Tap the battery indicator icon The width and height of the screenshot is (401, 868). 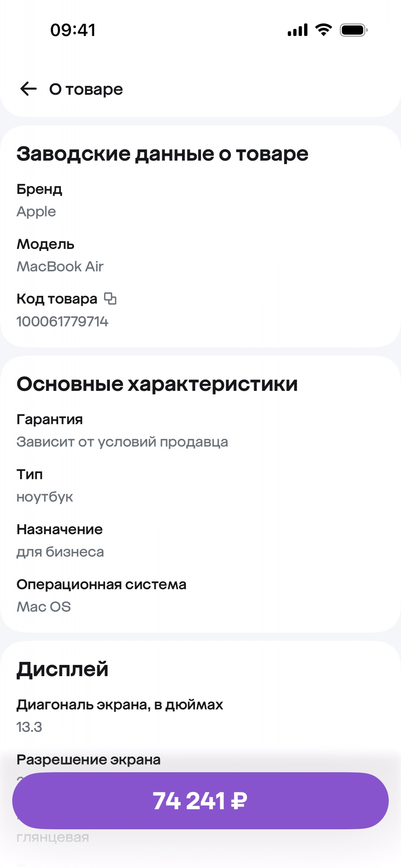[353, 30]
